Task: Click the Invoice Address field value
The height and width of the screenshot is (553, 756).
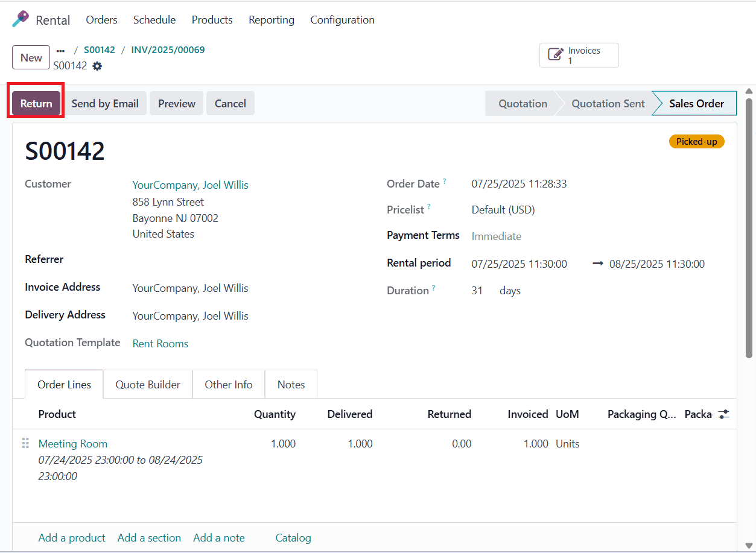Action: (191, 288)
